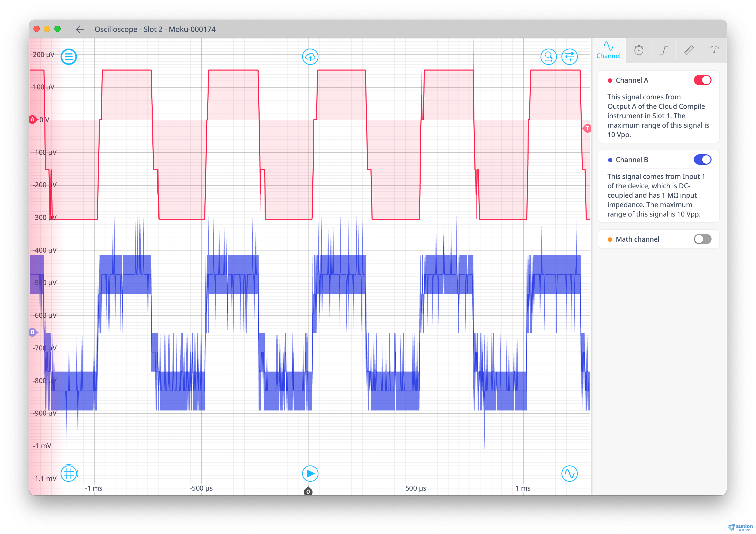Click the time zero origin marker
This screenshot has width=756, height=534.
point(308,491)
